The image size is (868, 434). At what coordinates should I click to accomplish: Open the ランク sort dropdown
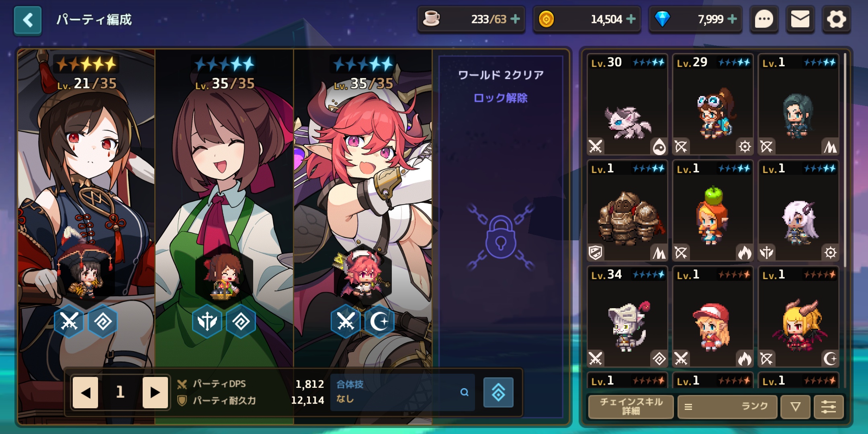pos(727,407)
